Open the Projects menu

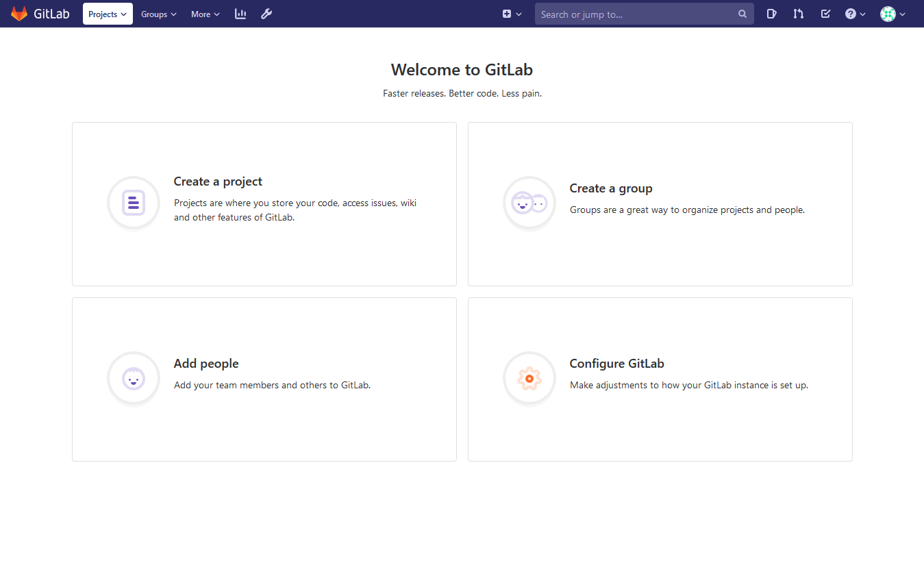pyautogui.click(x=107, y=13)
